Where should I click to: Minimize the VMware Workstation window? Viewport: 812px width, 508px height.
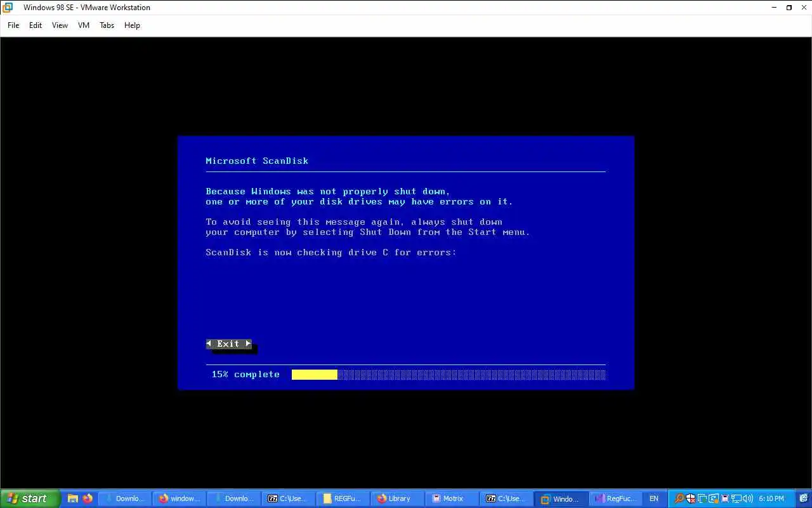775,8
